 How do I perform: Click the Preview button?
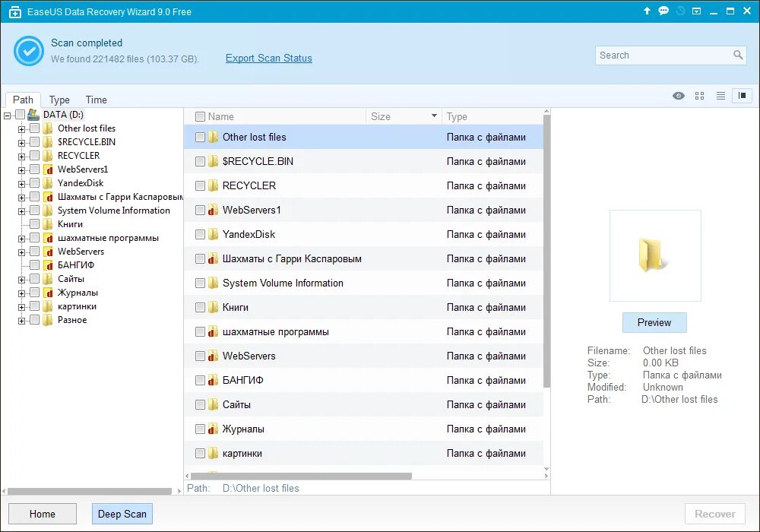click(x=654, y=323)
